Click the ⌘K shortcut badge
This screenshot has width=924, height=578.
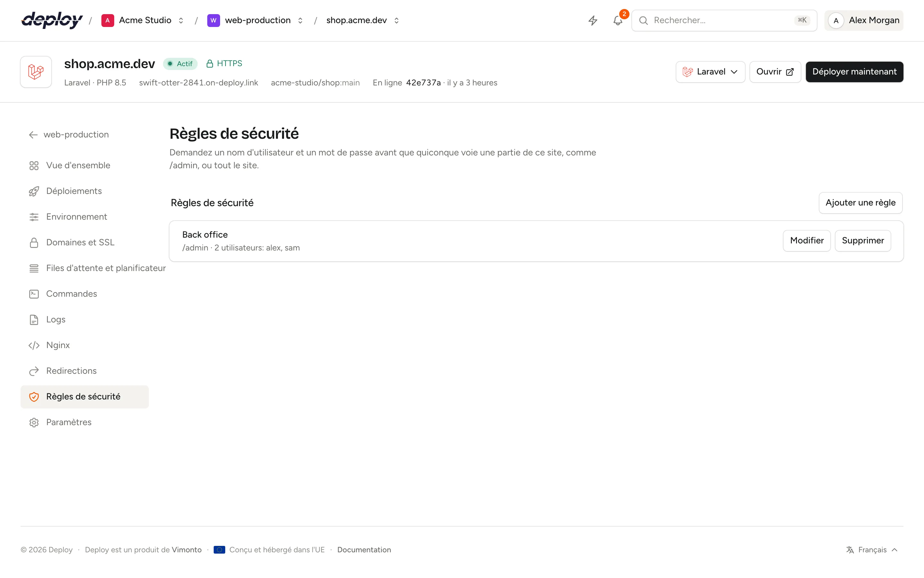coord(802,20)
